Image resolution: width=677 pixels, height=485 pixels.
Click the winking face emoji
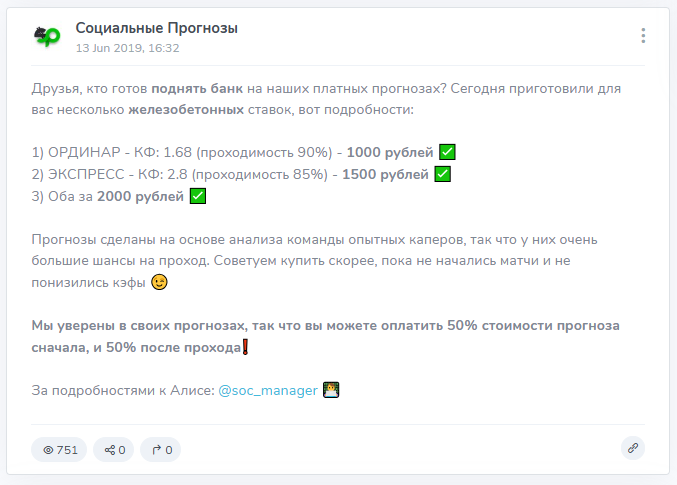[159, 283]
